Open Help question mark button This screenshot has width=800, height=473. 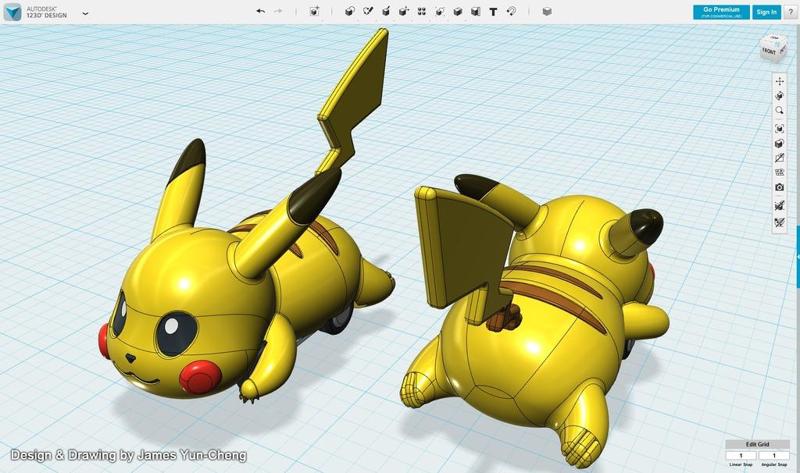pos(790,12)
